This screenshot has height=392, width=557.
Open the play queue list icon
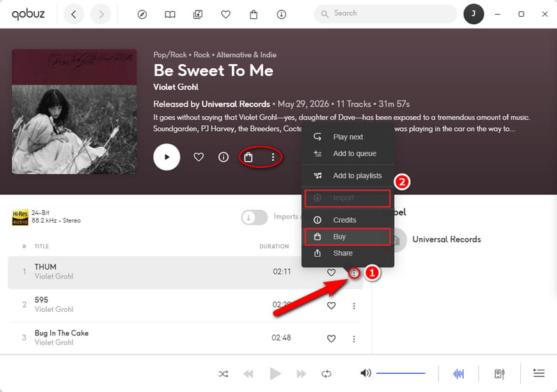539,373
